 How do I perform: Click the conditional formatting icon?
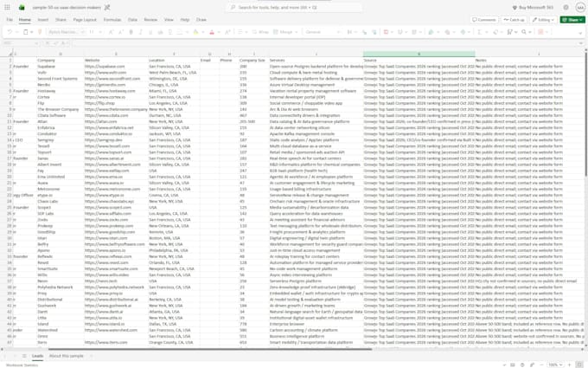tap(386, 32)
